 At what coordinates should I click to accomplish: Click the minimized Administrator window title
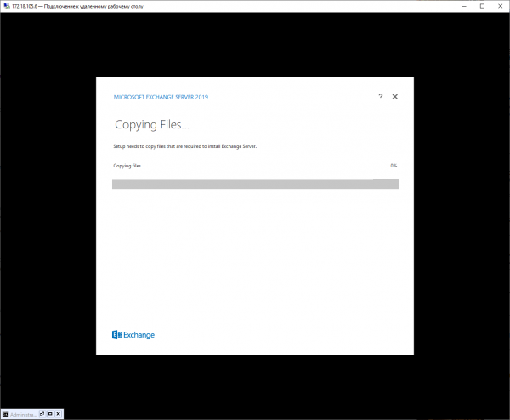(x=23, y=413)
